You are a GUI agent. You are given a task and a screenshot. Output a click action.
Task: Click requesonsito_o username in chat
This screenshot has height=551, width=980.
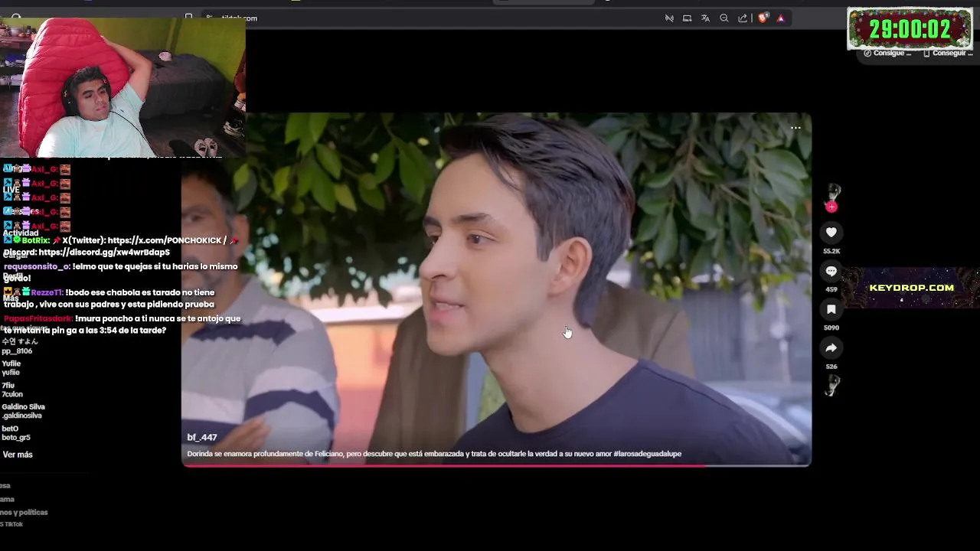pos(37,266)
